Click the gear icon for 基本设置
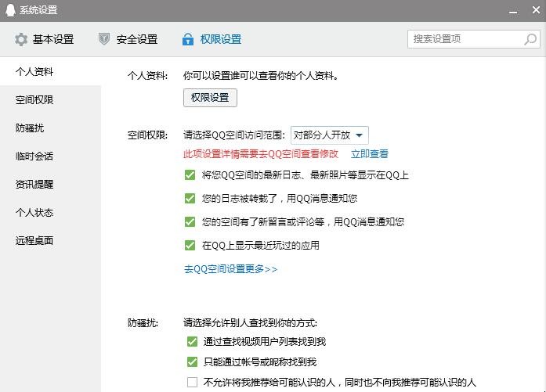This screenshot has height=392, width=546. tap(21, 39)
